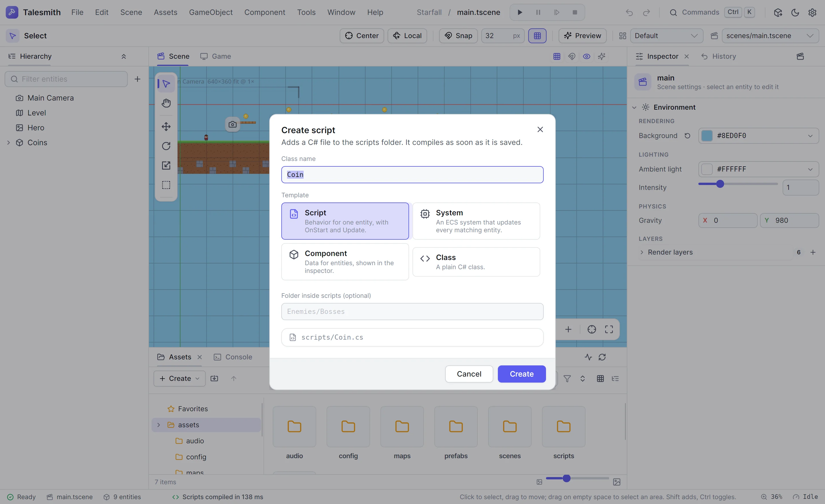Click the Undo arrow icon
Viewport: 825px width, 504px height.
[629, 12]
